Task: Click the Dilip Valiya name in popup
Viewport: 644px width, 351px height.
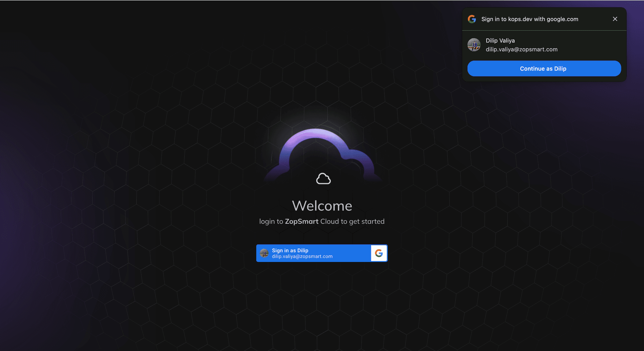Action: point(500,41)
